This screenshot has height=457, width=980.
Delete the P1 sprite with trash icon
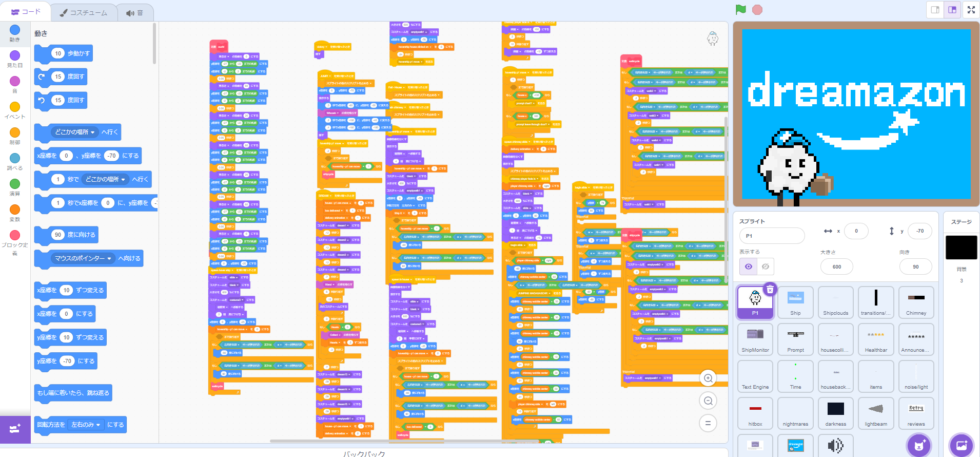coord(770,290)
